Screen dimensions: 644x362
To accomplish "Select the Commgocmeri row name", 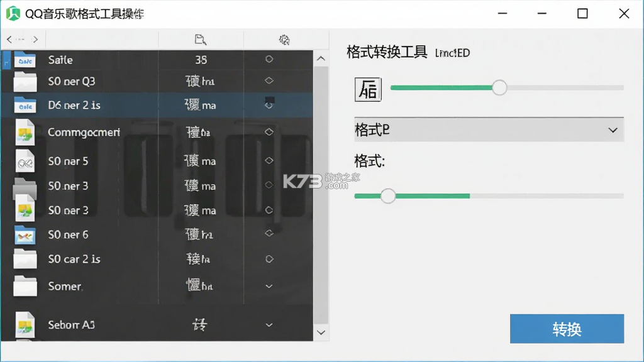I will pyautogui.click(x=84, y=132).
